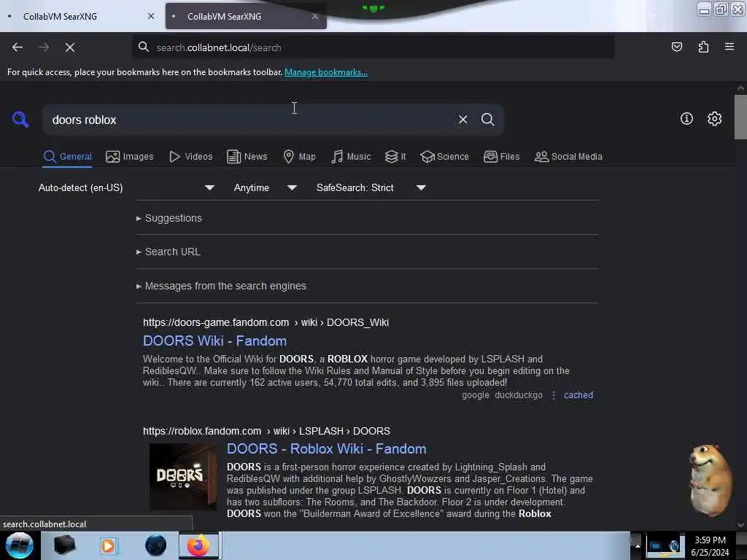Click the address bar search icon
This screenshot has width=747, height=560.
tap(144, 47)
